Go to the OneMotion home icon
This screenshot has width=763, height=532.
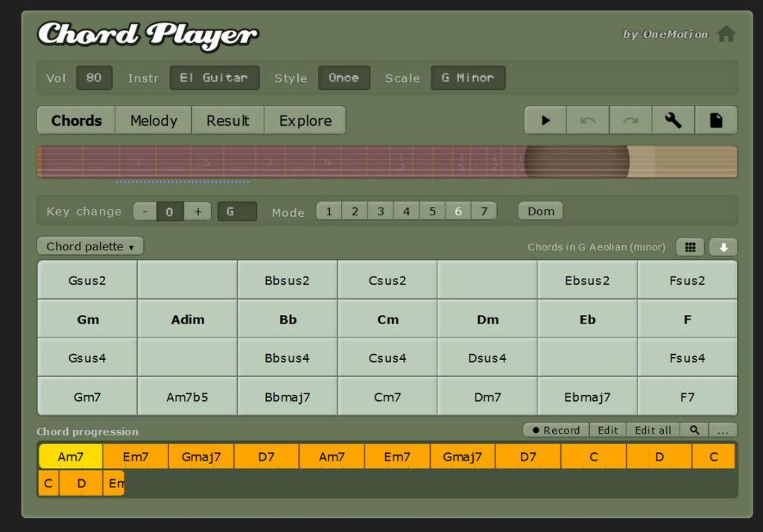point(726,34)
